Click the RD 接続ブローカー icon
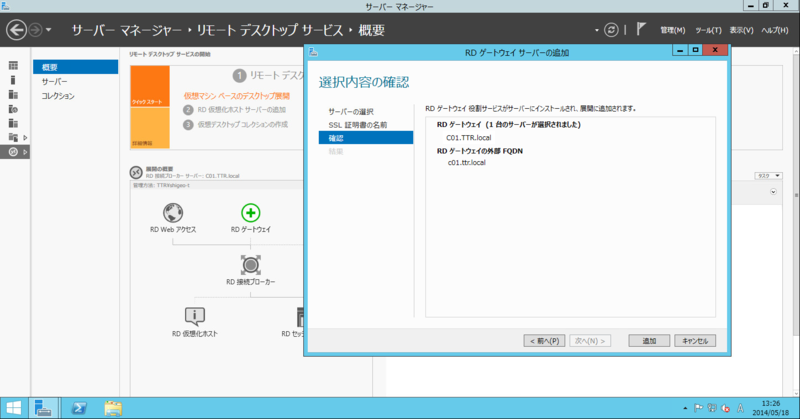The width and height of the screenshot is (800, 419). point(251,265)
